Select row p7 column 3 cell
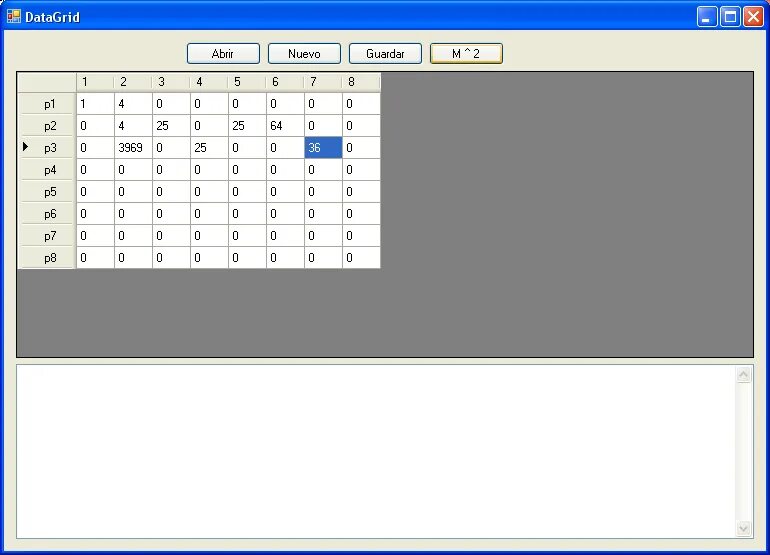Screen dimensions: 770x555 [171, 236]
